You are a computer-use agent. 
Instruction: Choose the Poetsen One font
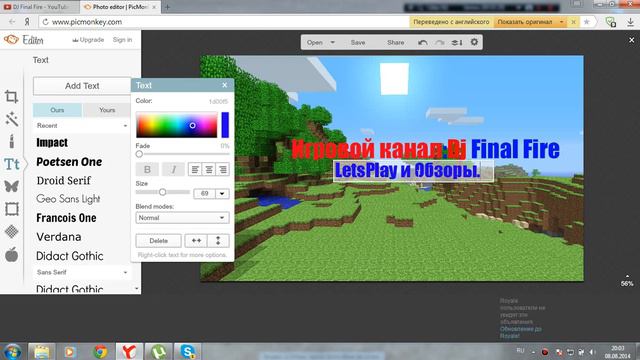tap(69, 162)
